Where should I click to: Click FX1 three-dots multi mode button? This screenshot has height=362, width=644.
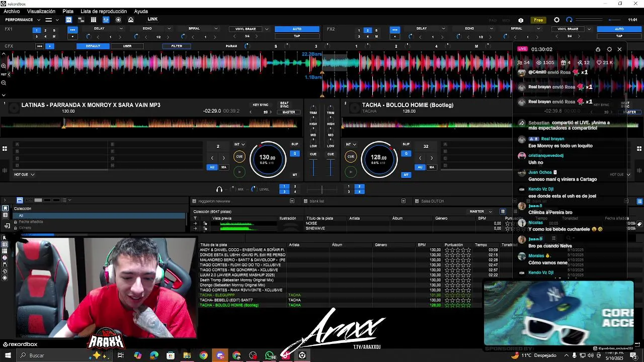click(72, 30)
